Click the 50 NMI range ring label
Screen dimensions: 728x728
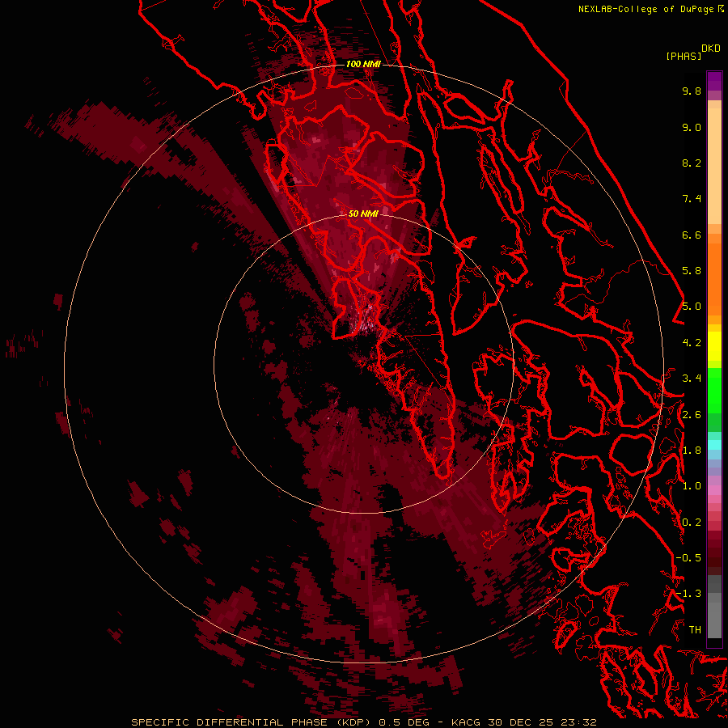(363, 214)
